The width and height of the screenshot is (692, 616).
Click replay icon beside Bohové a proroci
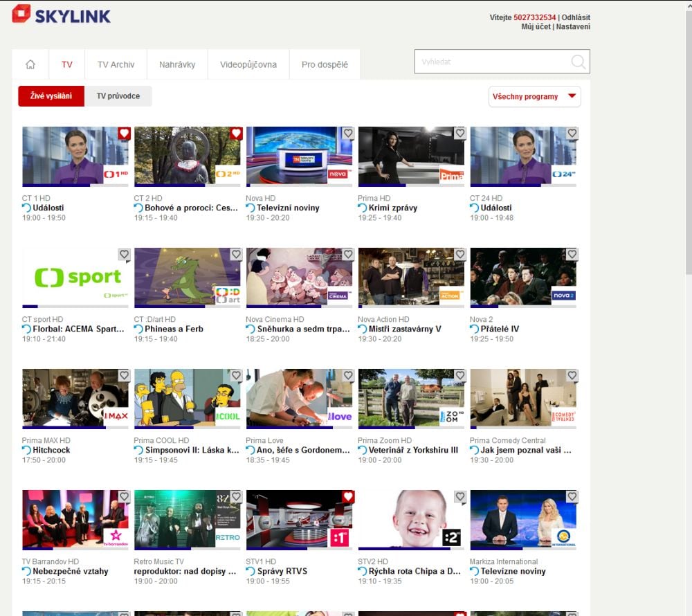pos(138,208)
